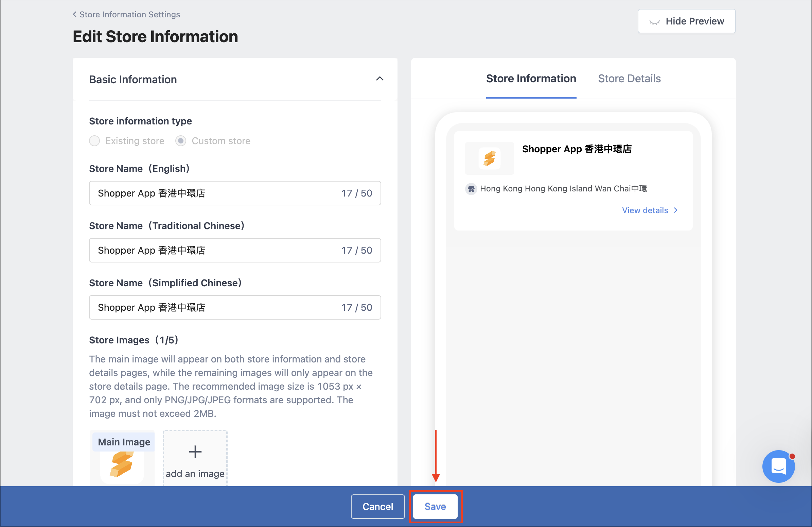Click the 17 / 50 counter in the Traditional Chinese field
812x527 pixels.
pos(356,250)
